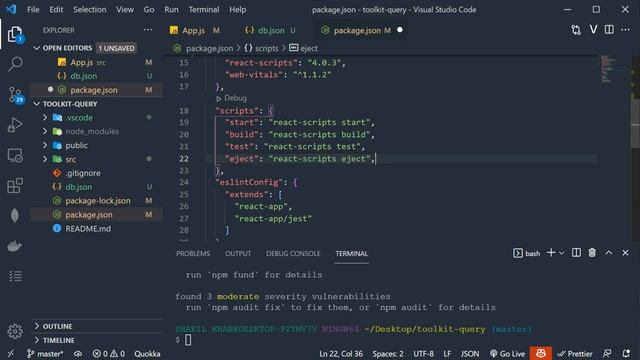Switch to the Debug Console tab
The height and width of the screenshot is (360, 640).
(293, 253)
